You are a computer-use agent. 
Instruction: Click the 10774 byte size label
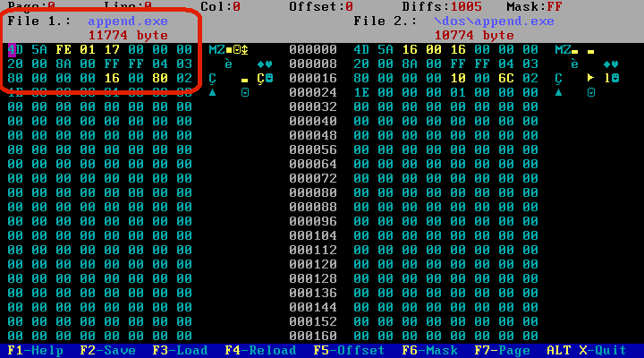coord(474,35)
